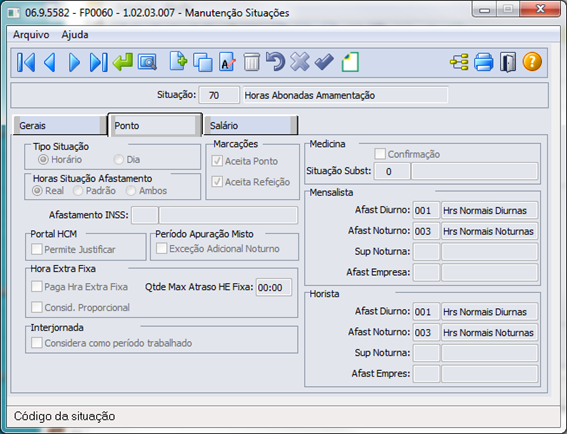The height and width of the screenshot is (434, 567).
Task: Open the yellow hierarchy tree icon
Action: [x=459, y=62]
